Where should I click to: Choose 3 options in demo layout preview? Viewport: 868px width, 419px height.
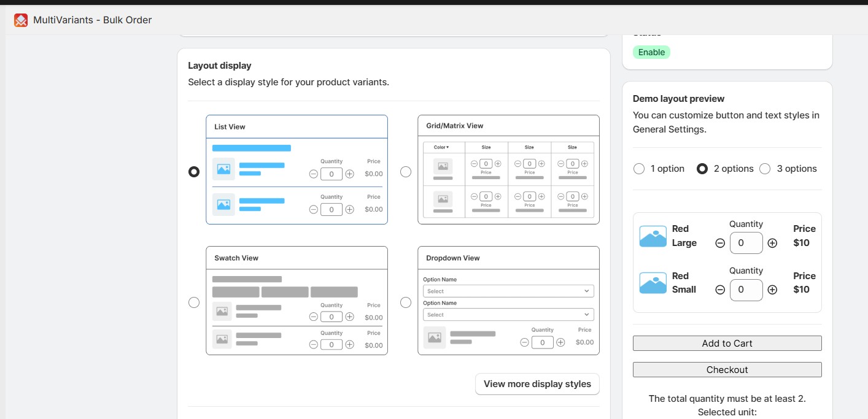click(x=765, y=168)
